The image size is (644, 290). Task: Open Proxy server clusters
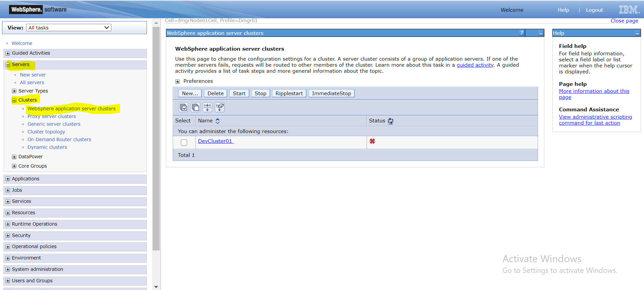pyautogui.click(x=52, y=116)
